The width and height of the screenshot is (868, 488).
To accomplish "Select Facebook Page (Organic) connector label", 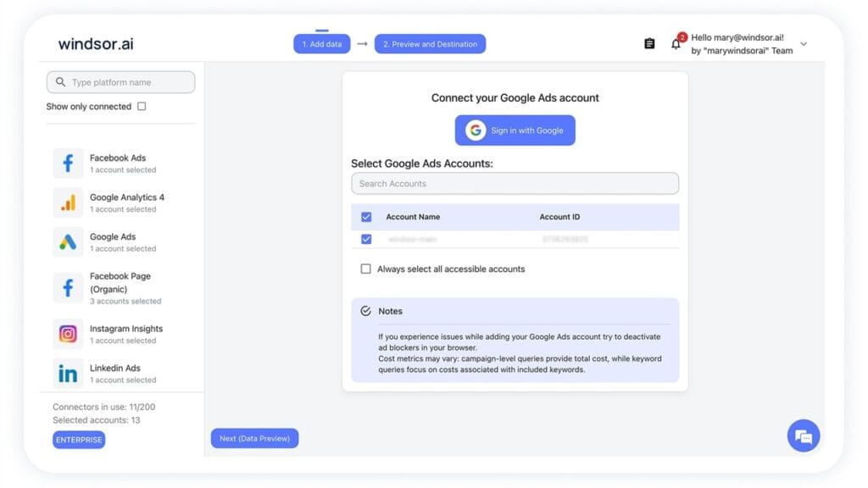I will (x=120, y=282).
